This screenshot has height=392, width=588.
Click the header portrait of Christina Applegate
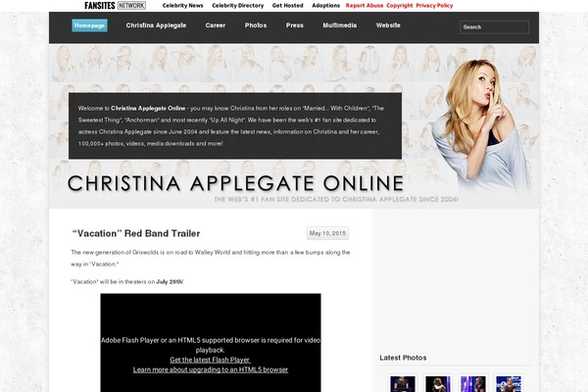tap(484, 125)
